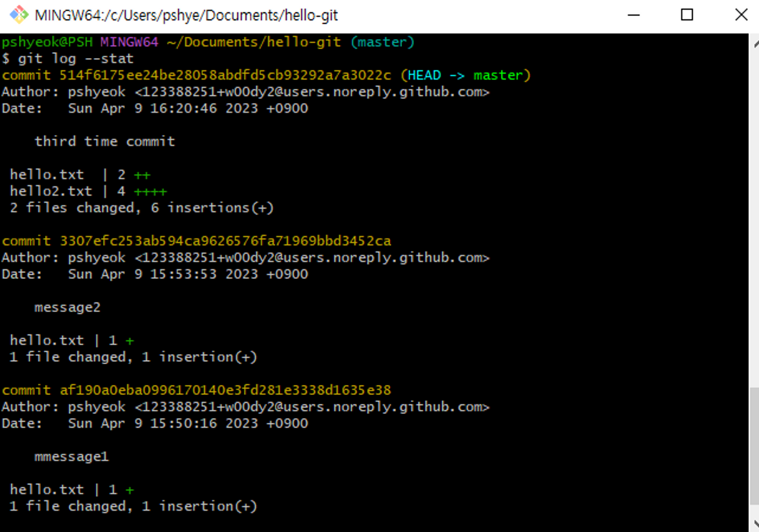Click date 'Sun Apr 9 15:53:53 2023'
This screenshot has height=532, width=759.
click(163, 274)
